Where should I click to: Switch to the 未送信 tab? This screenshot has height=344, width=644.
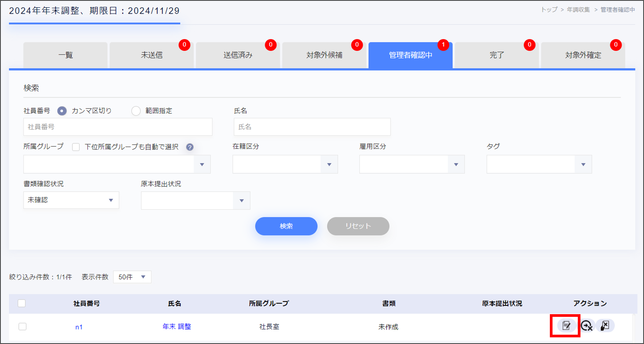(152, 55)
